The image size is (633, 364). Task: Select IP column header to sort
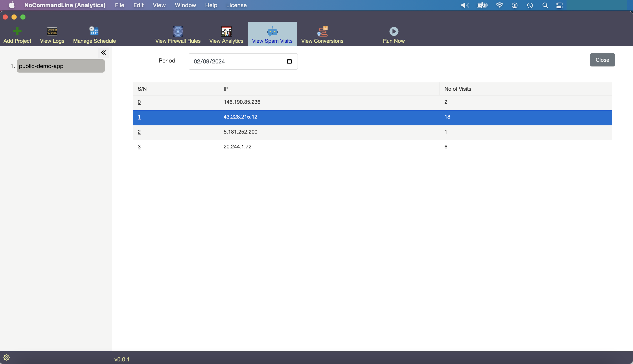[x=225, y=89]
